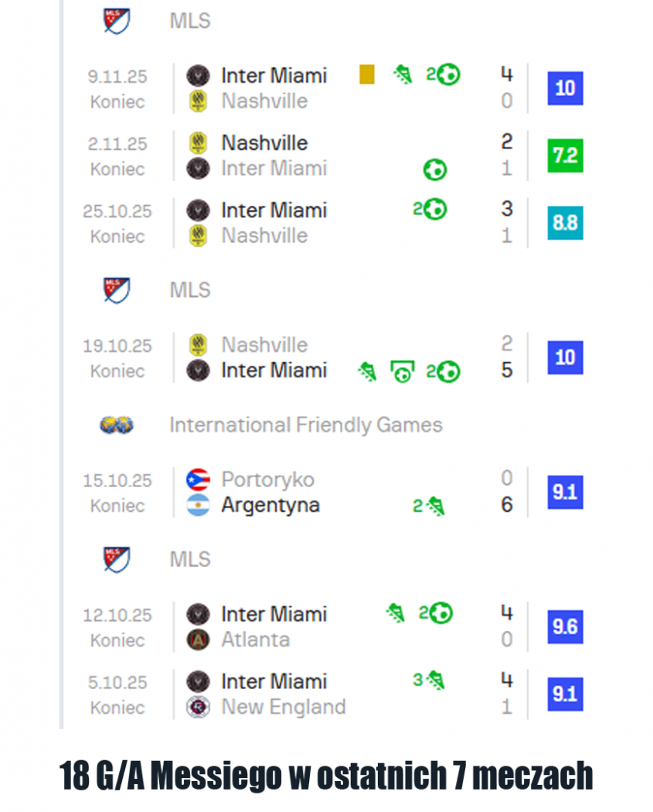This screenshot has height=812, width=653.
Task: Click the three-assists boot icon in the New England match
Action: (436, 681)
